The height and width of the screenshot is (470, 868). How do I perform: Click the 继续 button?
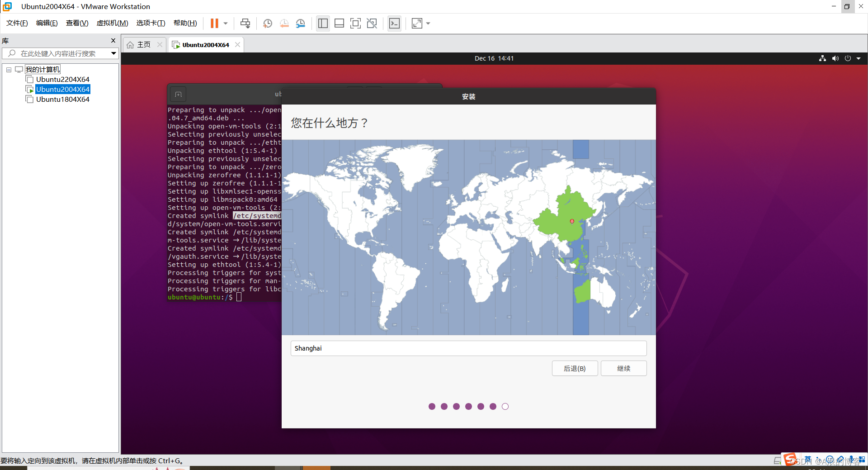[623, 368]
